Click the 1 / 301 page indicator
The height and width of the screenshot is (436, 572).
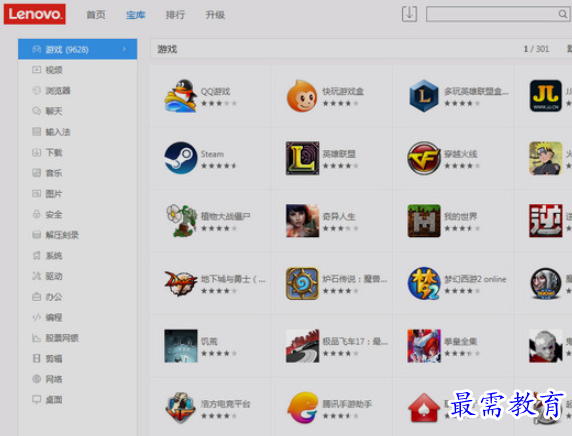point(536,49)
